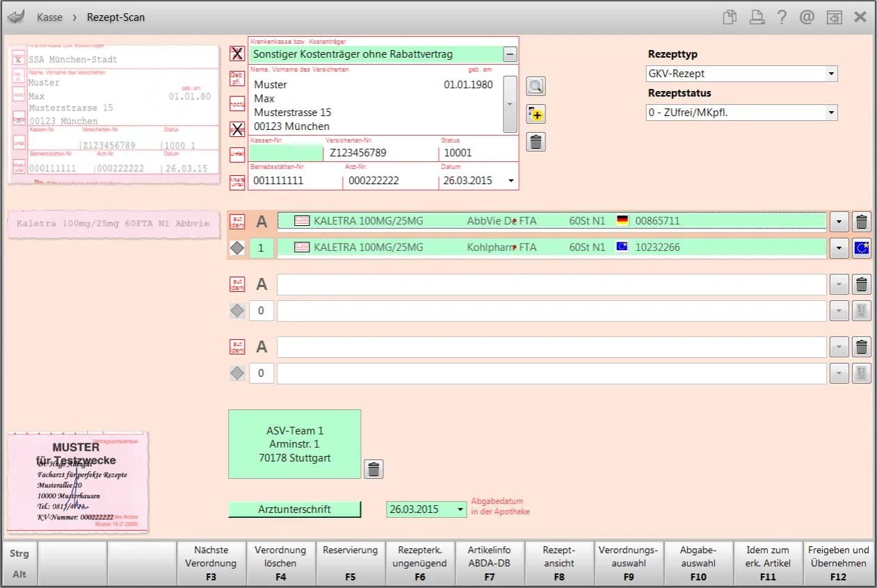The image size is (877, 588).
Task: Open the Abgabedatum date dropdown
Action: point(460,509)
